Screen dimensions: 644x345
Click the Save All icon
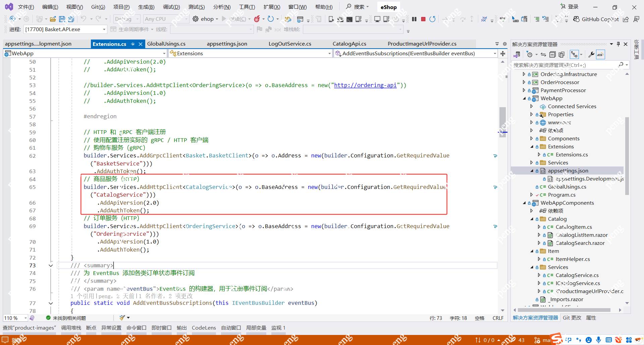(71, 19)
